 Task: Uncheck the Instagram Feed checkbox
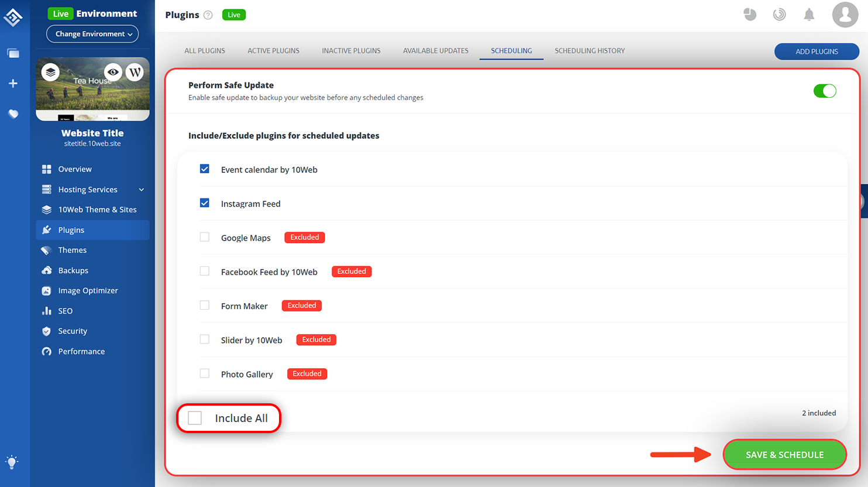(x=204, y=203)
